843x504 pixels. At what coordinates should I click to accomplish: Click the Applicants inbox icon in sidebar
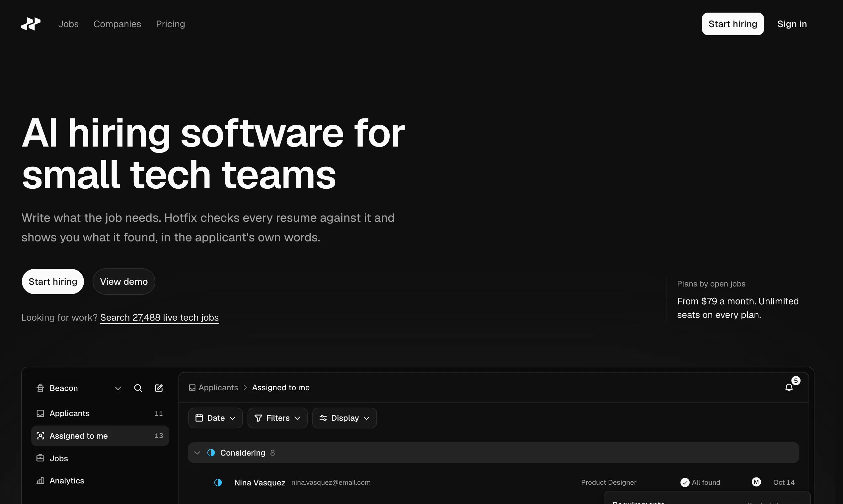pyautogui.click(x=40, y=413)
